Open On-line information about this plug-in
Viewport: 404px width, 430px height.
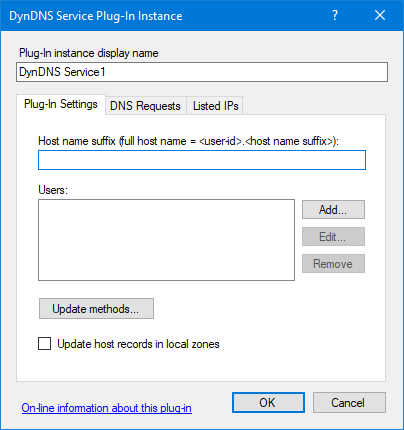click(107, 408)
